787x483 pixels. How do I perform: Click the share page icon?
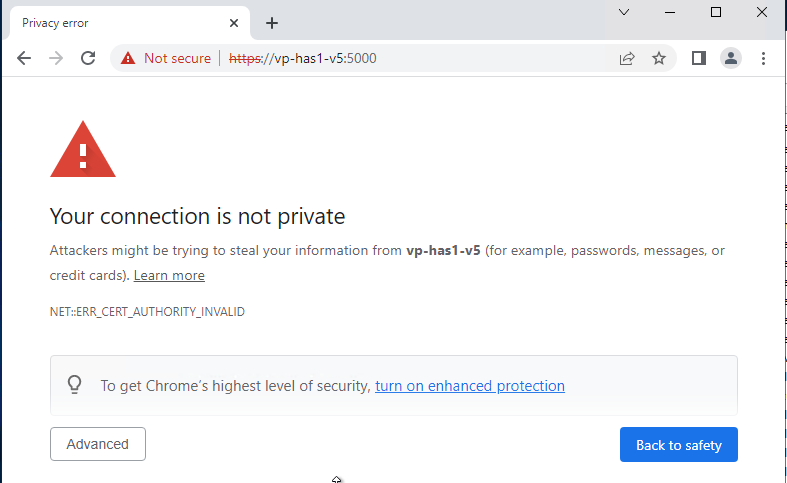[627, 58]
